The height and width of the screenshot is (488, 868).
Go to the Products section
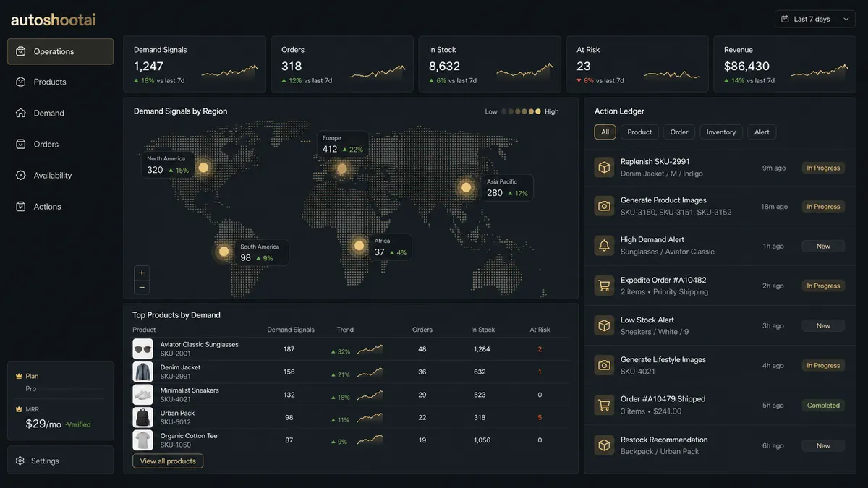pos(60,82)
